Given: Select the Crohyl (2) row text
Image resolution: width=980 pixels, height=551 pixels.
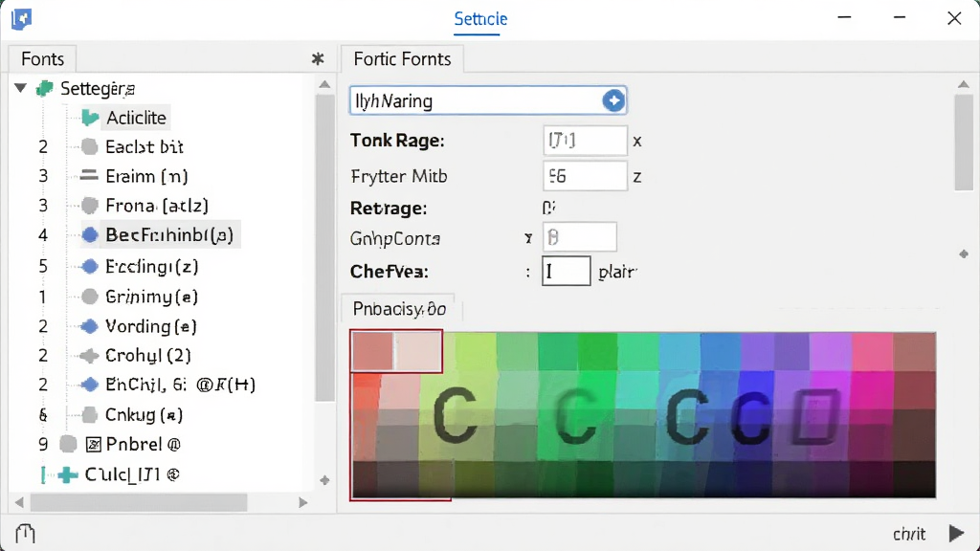Looking at the screenshot, I should [148, 356].
